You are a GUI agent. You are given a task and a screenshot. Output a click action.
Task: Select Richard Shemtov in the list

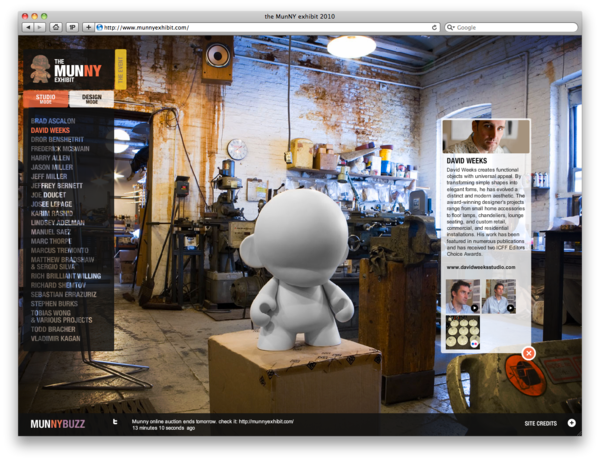(58, 285)
